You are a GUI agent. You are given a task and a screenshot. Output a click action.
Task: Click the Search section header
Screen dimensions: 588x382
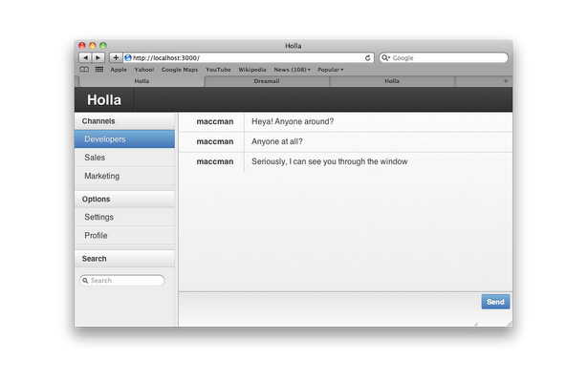(124, 259)
